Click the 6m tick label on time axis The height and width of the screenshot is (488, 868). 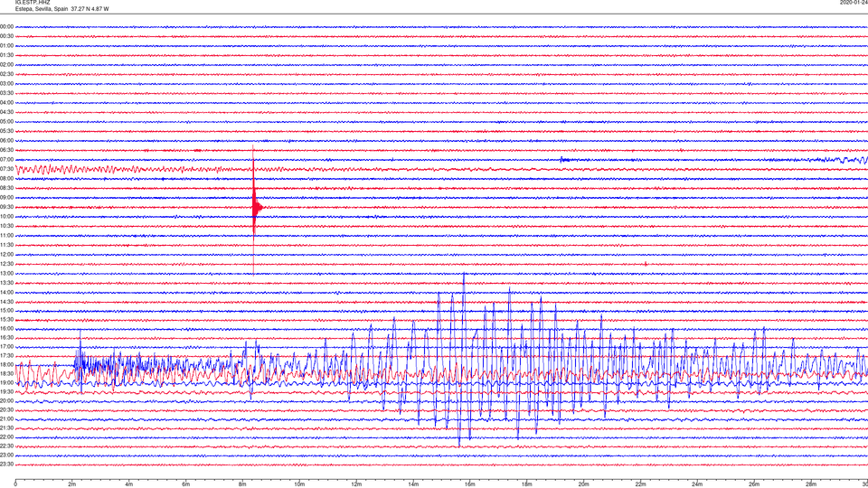click(186, 484)
